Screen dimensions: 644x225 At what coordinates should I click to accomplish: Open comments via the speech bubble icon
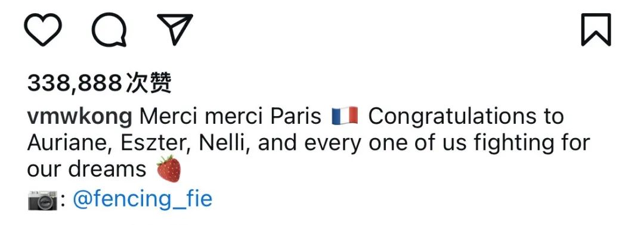109,30
